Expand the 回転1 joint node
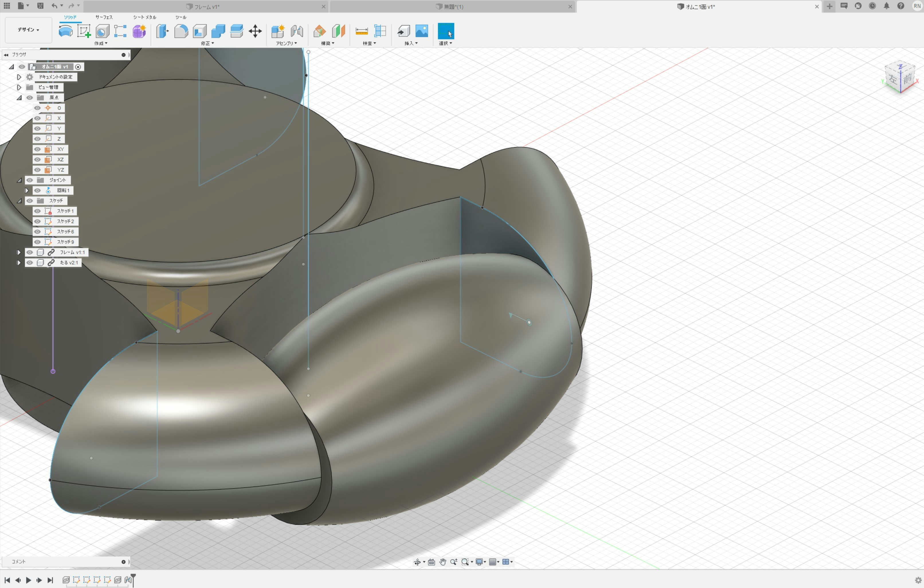The width and height of the screenshot is (924, 588). (26, 191)
